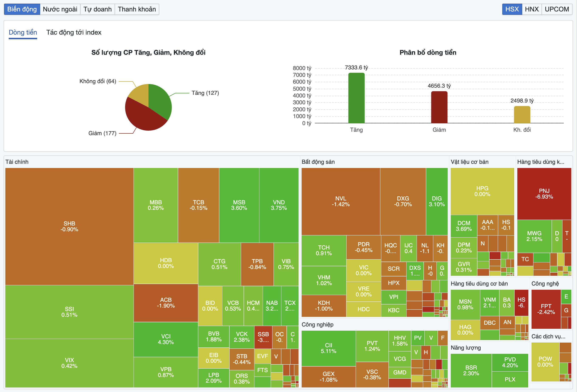
Task: Open Tác động tới index sub-tab
Action: click(x=74, y=32)
